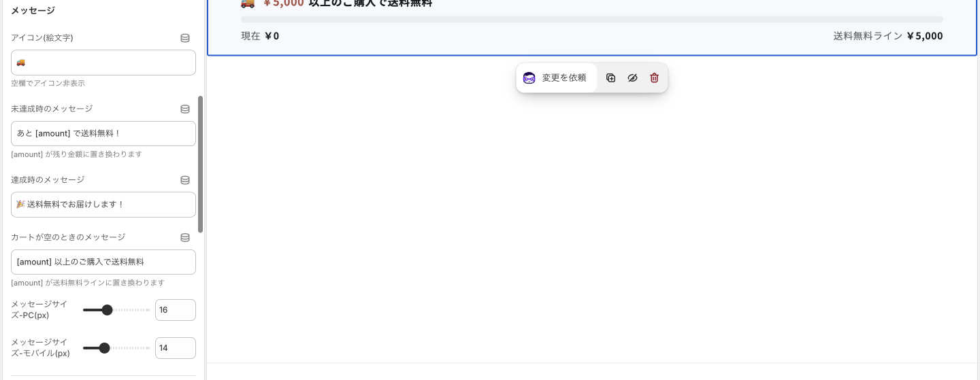Click the 送料無料ライン ¥5,000 text
980x380 pixels.
pyautogui.click(x=888, y=36)
